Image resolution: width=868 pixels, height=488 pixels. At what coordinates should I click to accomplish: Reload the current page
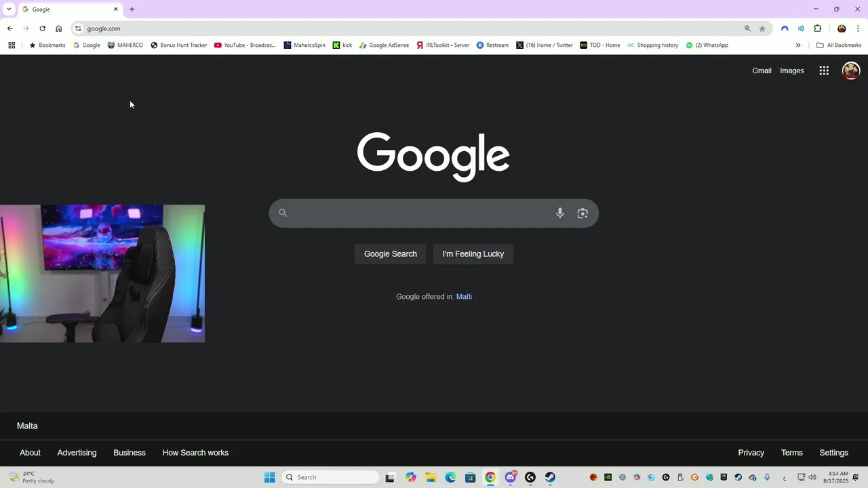point(42,28)
